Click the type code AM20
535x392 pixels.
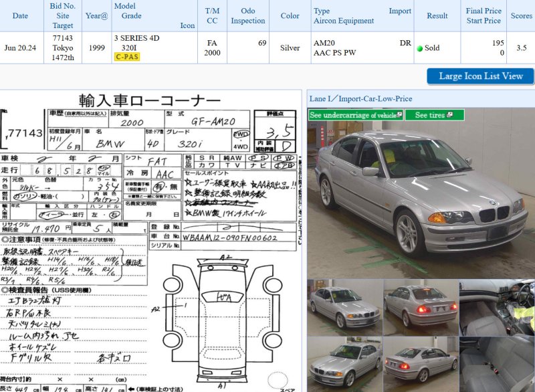click(x=324, y=43)
